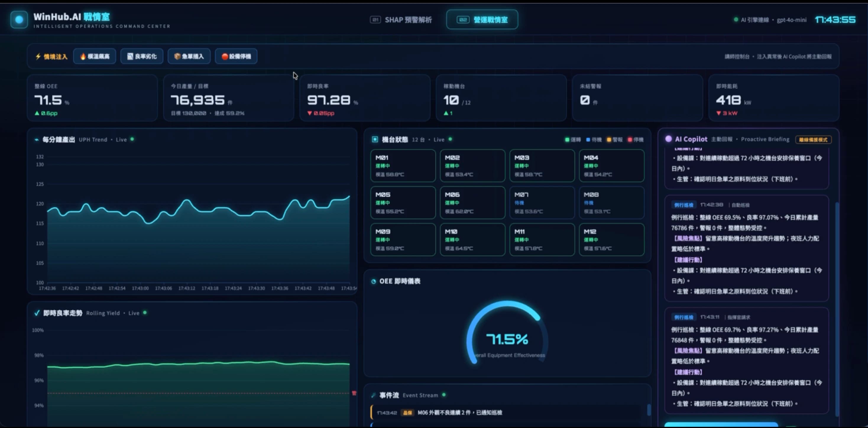
Task: Open machine card M06 at 62.0°C
Action: pos(472,203)
